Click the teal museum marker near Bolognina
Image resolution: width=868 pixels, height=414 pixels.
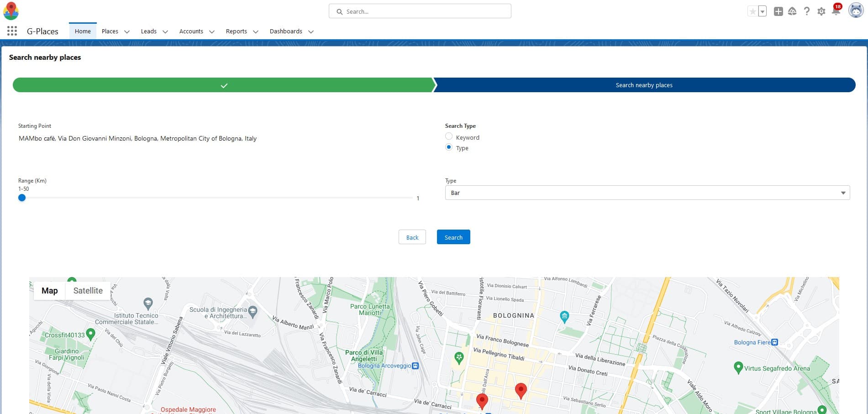[x=564, y=316]
